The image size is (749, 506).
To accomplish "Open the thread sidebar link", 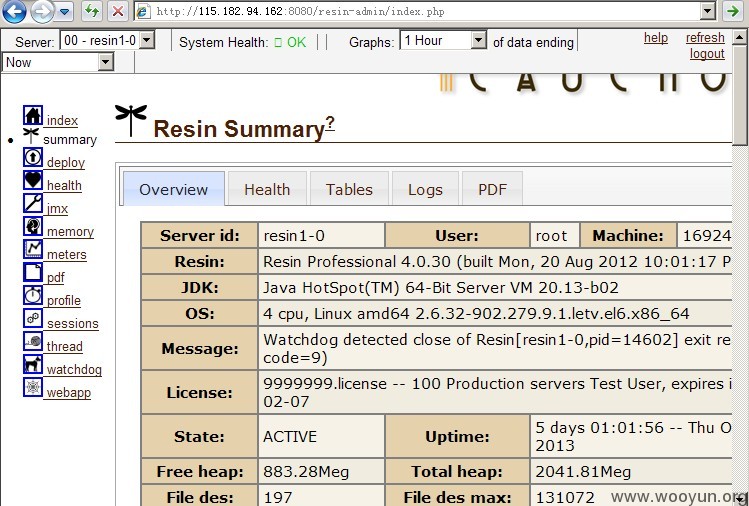I will (64, 346).
